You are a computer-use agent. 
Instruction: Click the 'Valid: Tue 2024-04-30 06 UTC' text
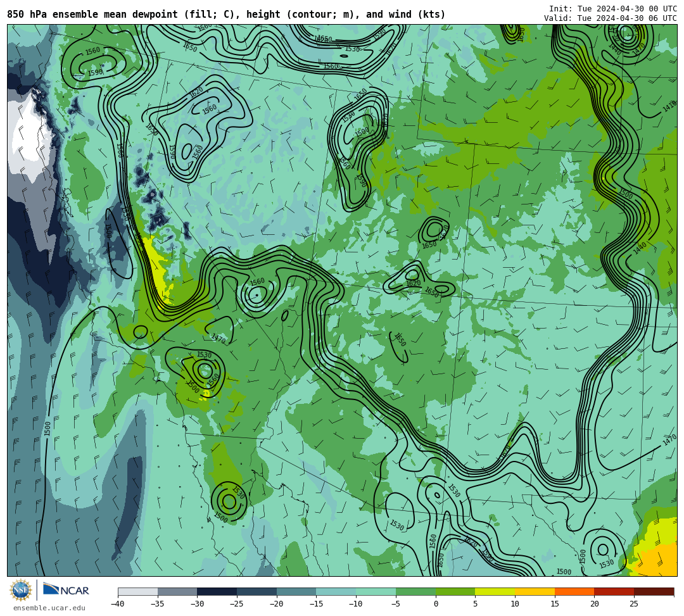click(611, 18)
